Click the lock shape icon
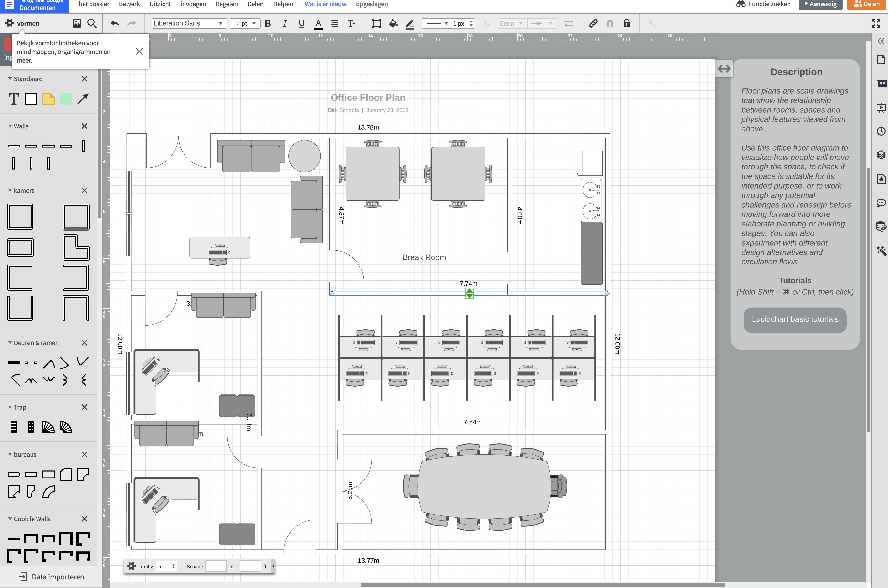 tap(627, 23)
